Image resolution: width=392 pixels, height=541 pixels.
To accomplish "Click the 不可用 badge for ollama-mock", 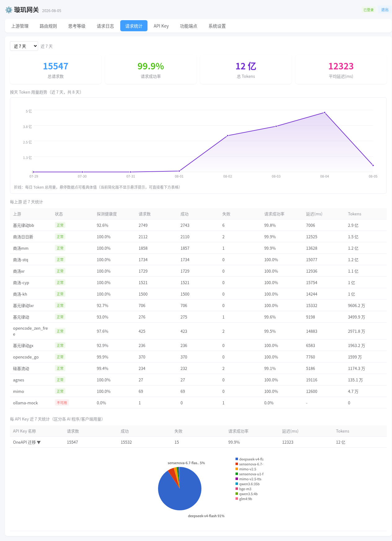I will [62, 403].
